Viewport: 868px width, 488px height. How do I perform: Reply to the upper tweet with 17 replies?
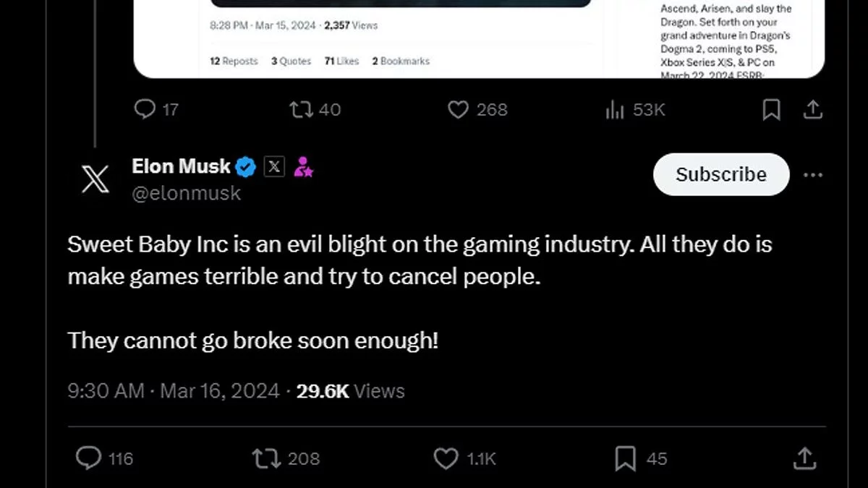[145, 109]
